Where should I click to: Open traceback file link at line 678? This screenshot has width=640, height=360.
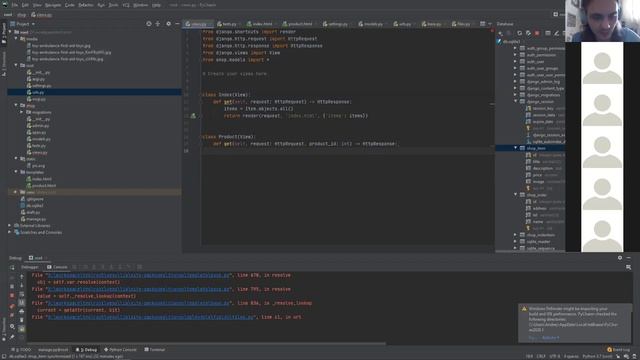click(x=139, y=276)
